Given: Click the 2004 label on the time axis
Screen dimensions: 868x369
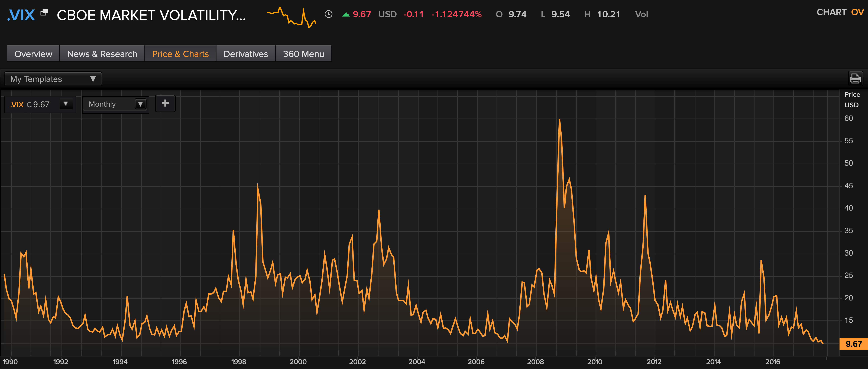Looking at the screenshot, I should coord(416,362).
